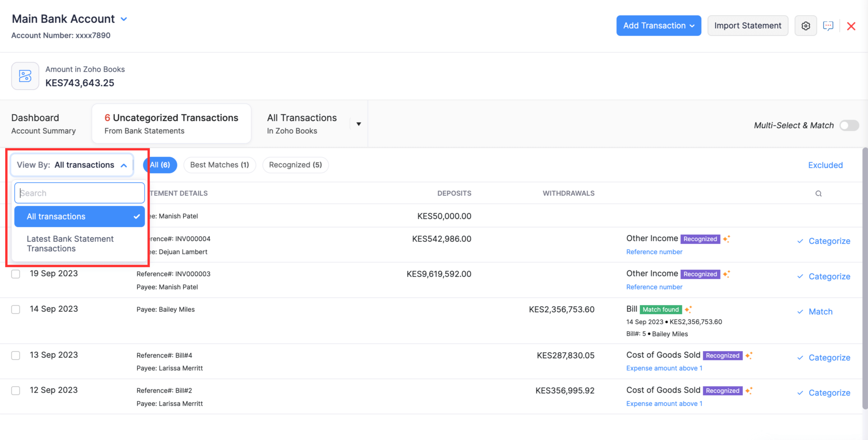This screenshot has height=440, width=868.
Task: Enable Multi-Select & Match toggle
Action: tap(849, 125)
